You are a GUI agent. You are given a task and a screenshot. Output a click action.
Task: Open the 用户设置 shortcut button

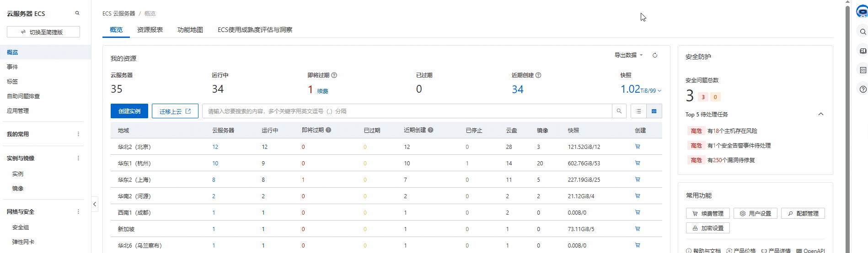pyautogui.click(x=755, y=213)
